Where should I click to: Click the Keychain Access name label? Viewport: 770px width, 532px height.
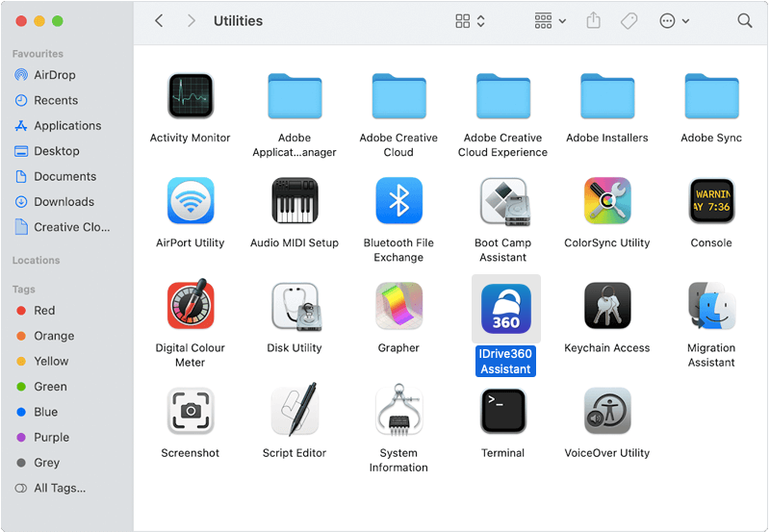(607, 348)
